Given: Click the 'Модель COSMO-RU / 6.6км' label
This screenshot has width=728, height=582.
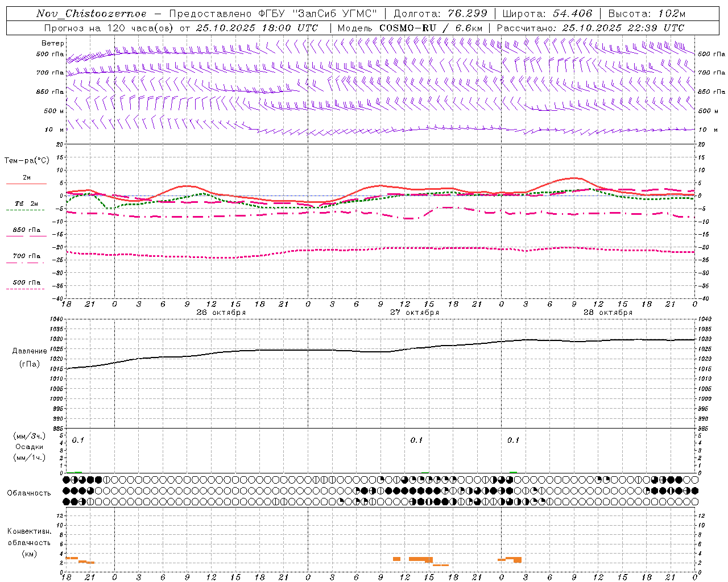Looking at the screenshot, I should click(410, 28).
